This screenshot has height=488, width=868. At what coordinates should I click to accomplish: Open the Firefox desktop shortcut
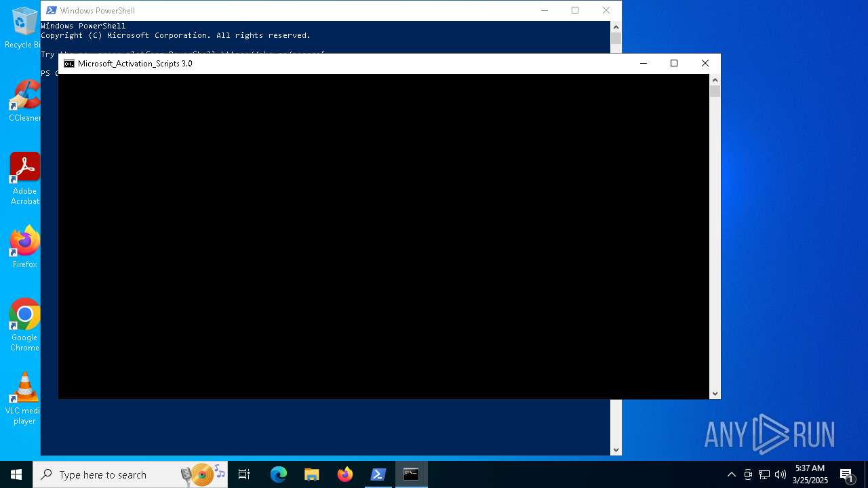click(x=24, y=247)
